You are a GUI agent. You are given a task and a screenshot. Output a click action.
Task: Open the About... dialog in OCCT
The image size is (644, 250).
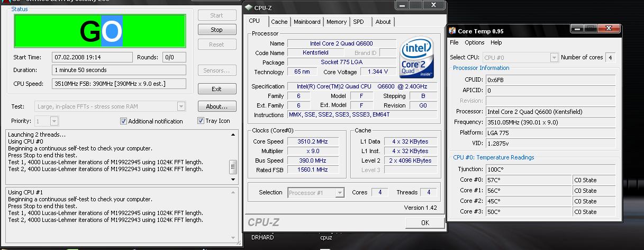click(216, 106)
